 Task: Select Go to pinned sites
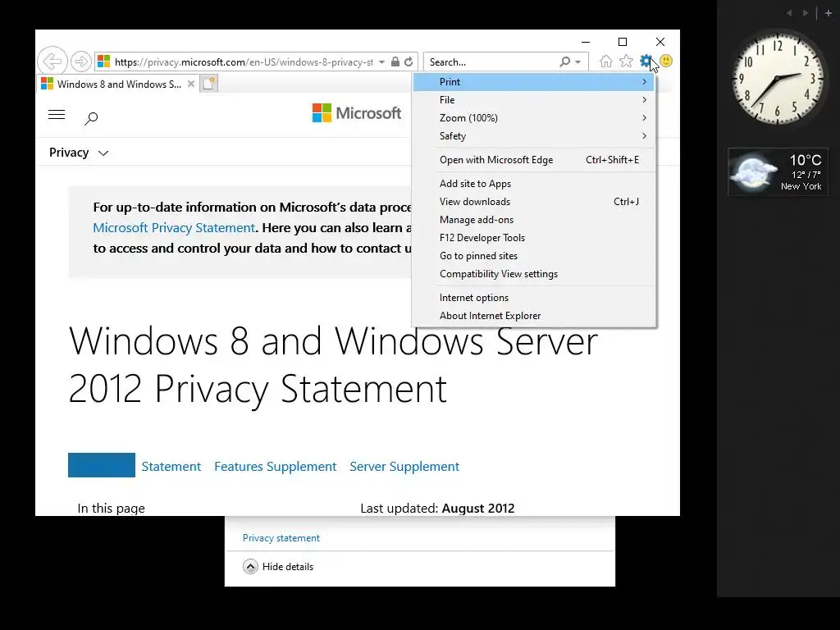tap(533, 256)
